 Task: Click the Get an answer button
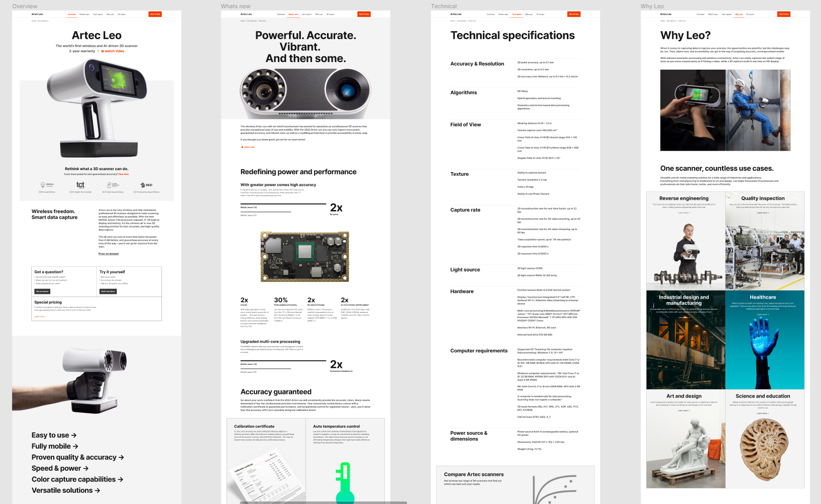tap(42, 291)
